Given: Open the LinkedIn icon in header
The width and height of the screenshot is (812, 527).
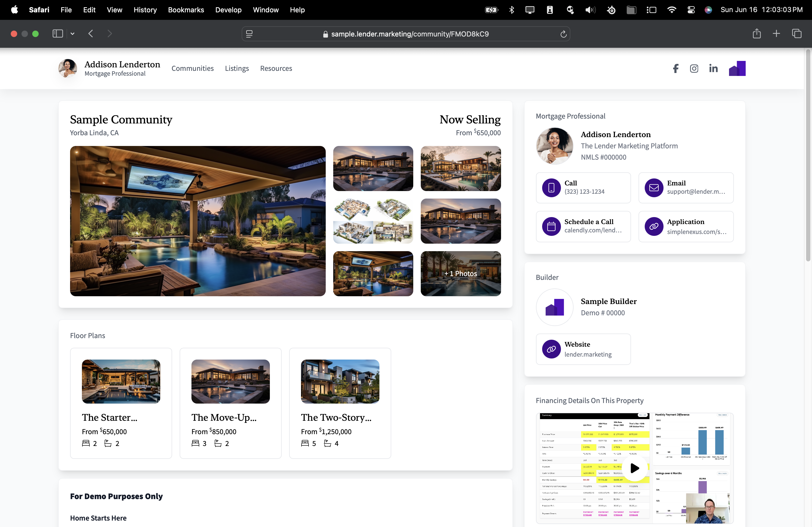Looking at the screenshot, I should point(713,68).
